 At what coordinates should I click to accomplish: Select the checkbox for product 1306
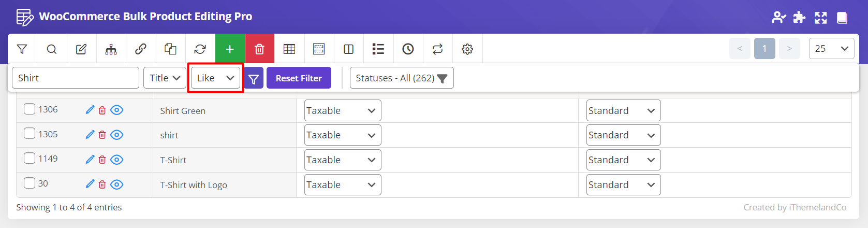coord(30,109)
